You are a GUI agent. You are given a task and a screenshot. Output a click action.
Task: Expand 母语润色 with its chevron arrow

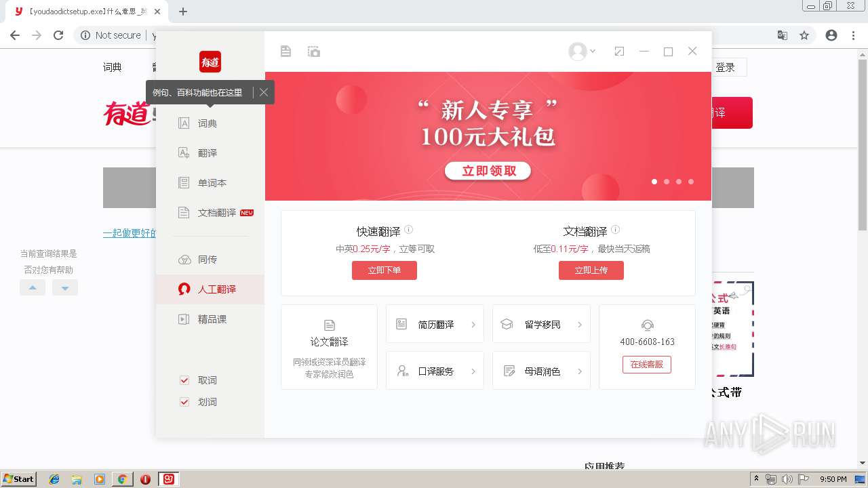point(580,371)
